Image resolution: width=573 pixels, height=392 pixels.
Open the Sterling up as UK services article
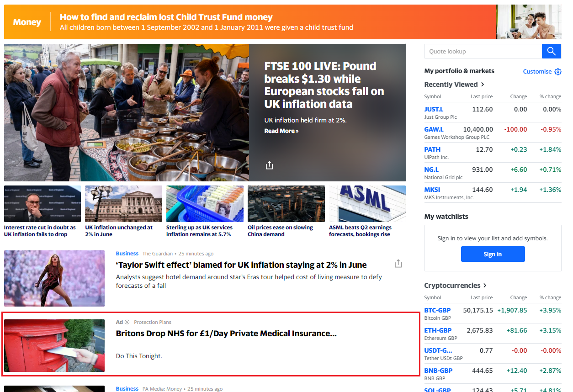coord(199,231)
